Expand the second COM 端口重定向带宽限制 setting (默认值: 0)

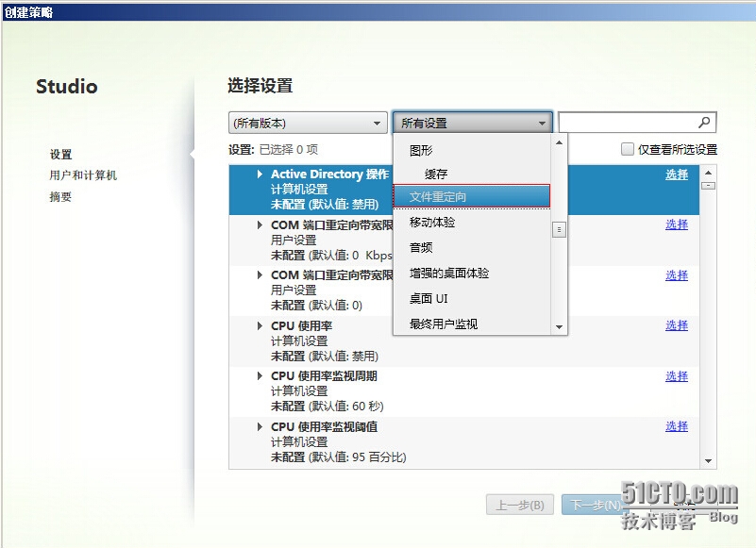[260, 275]
